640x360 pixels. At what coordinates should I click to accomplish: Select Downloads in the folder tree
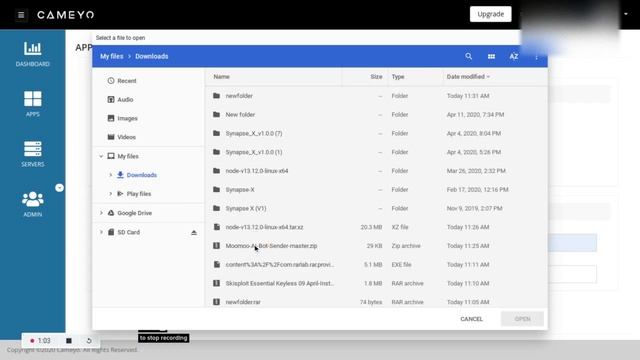pyautogui.click(x=141, y=175)
